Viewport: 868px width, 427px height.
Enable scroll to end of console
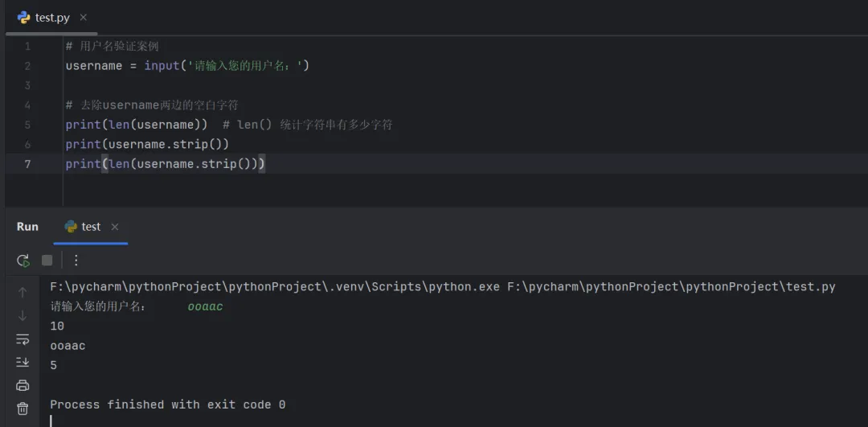23,362
